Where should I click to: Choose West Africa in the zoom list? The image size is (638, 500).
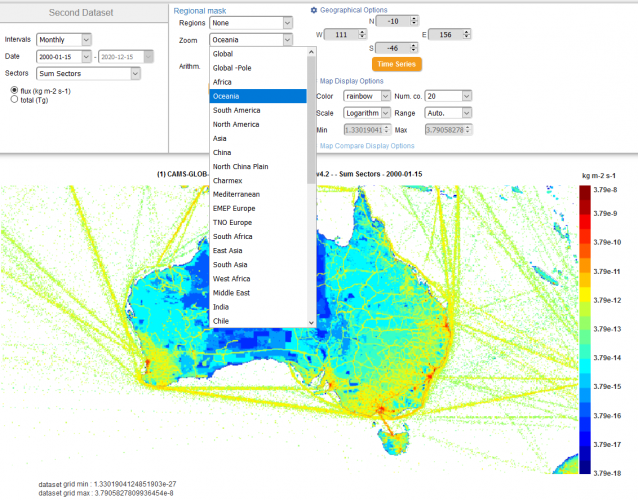(258, 279)
